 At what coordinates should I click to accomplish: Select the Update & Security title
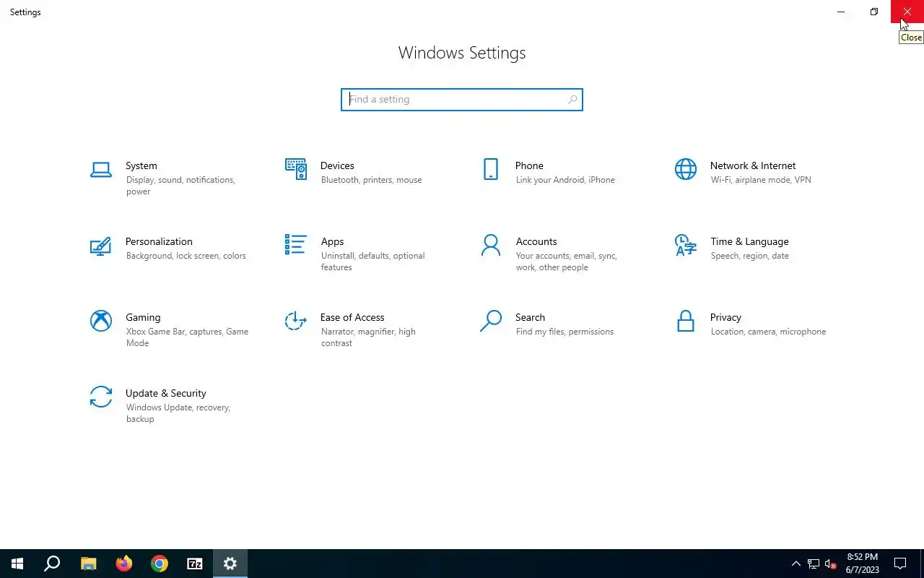click(166, 393)
